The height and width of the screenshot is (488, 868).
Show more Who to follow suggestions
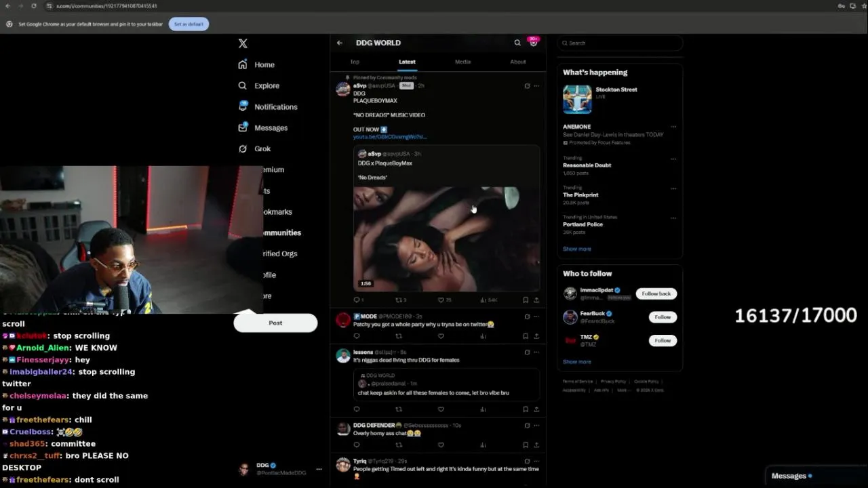pos(577,362)
